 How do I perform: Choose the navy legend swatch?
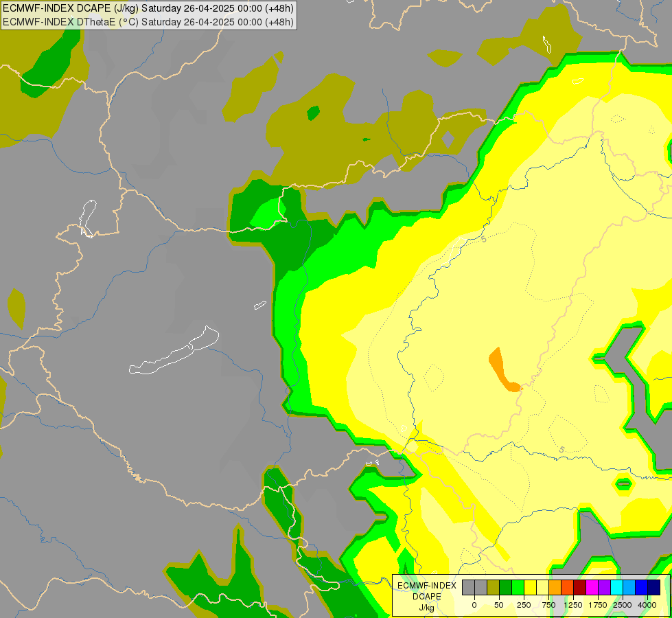click(653, 587)
